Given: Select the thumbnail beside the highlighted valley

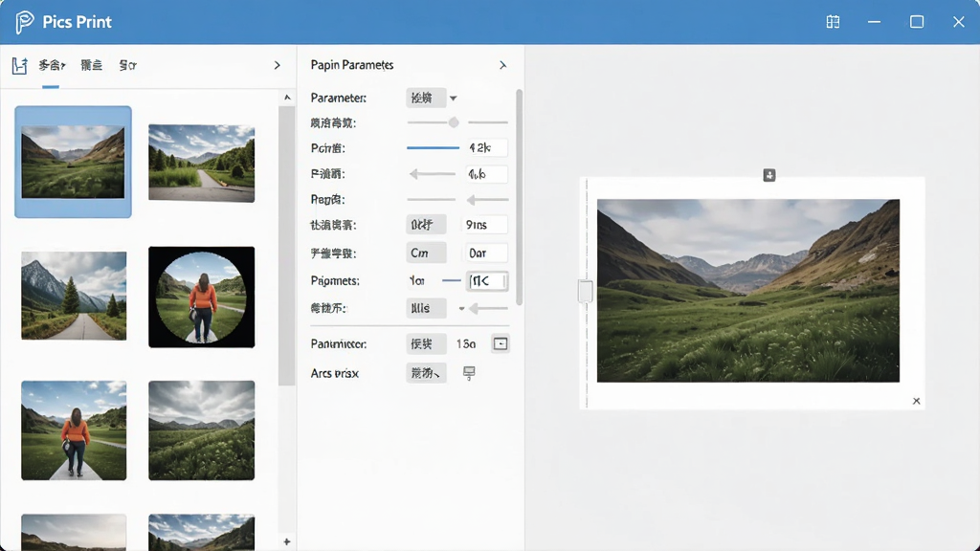Looking at the screenshot, I should point(201,163).
